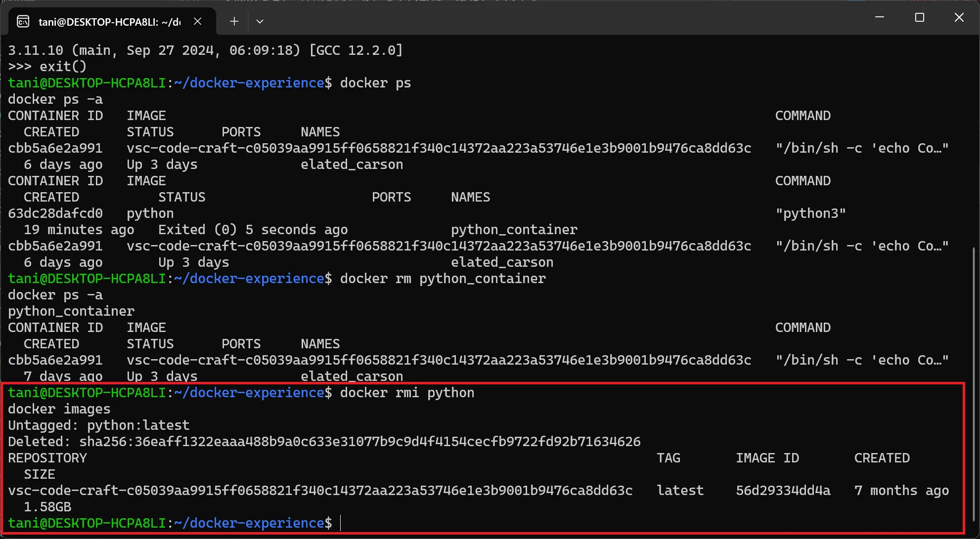Click the '"python3"' command value
This screenshot has width=980, height=539.
[811, 213]
